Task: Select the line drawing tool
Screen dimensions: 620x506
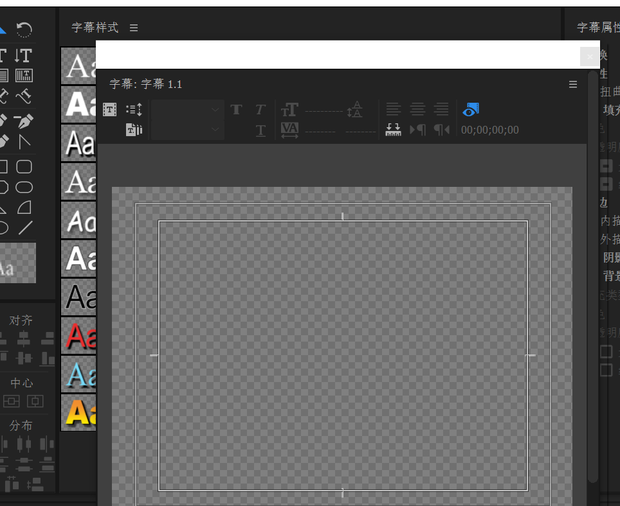Action: pyautogui.click(x=25, y=228)
